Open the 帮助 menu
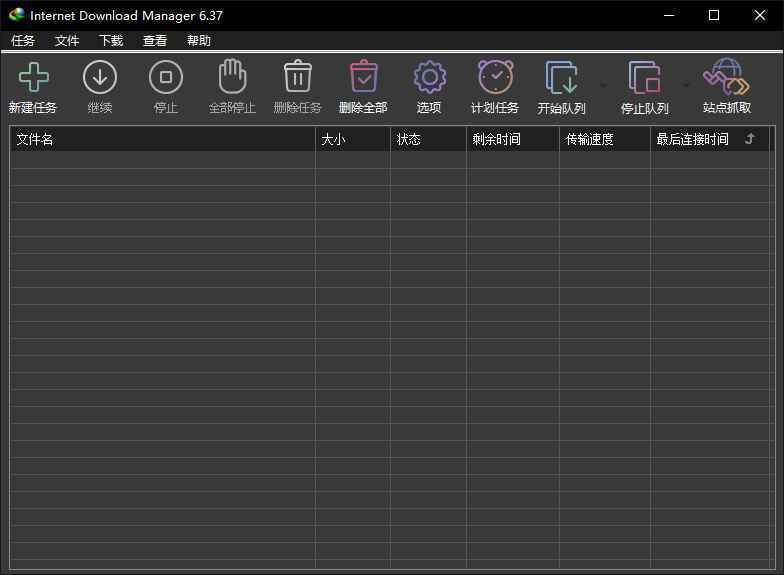 pos(199,40)
